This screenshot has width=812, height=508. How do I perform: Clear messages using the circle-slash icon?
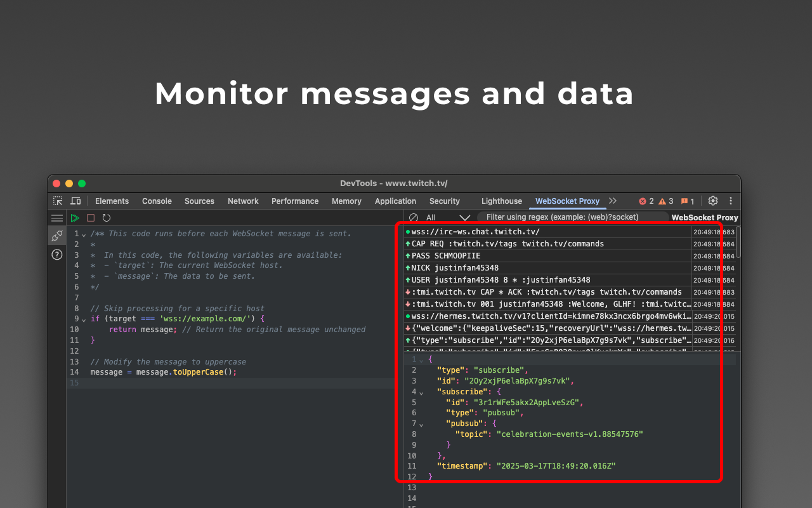click(414, 218)
